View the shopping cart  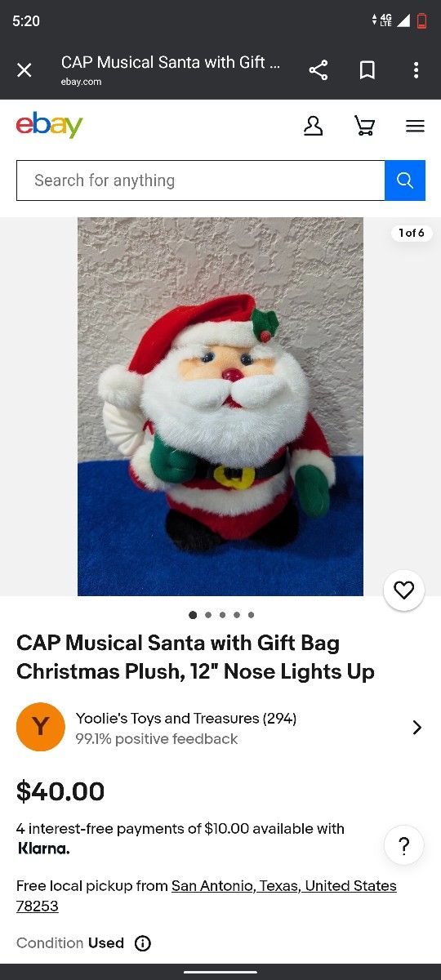tap(364, 126)
